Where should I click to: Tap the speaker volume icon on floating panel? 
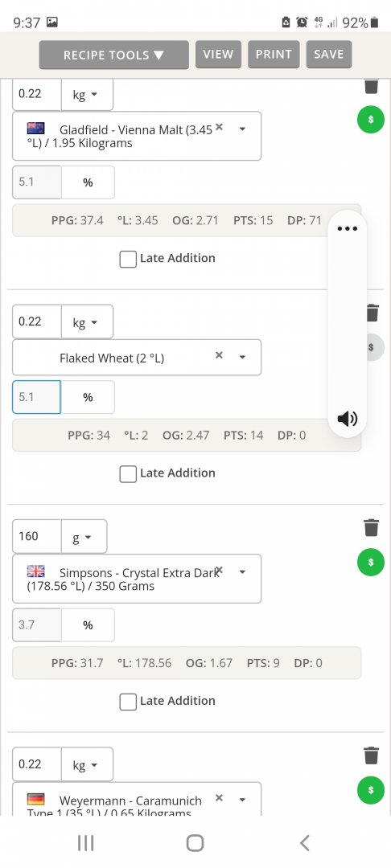[348, 419]
